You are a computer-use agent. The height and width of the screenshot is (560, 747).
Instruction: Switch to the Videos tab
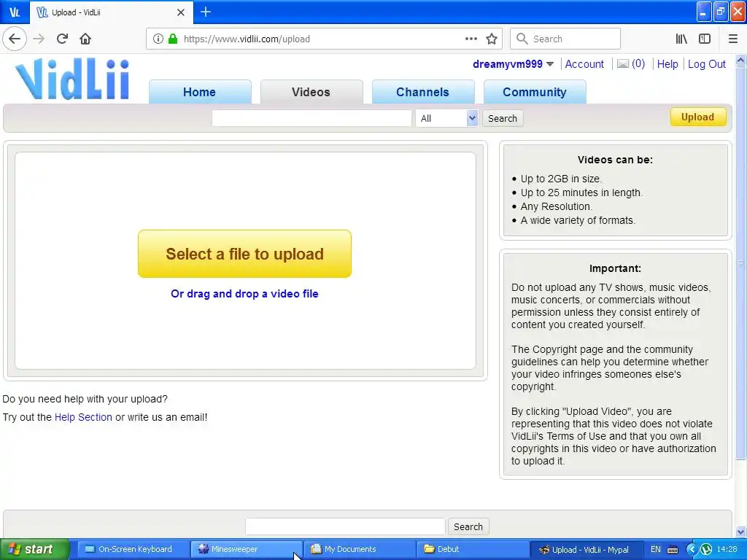tap(311, 92)
